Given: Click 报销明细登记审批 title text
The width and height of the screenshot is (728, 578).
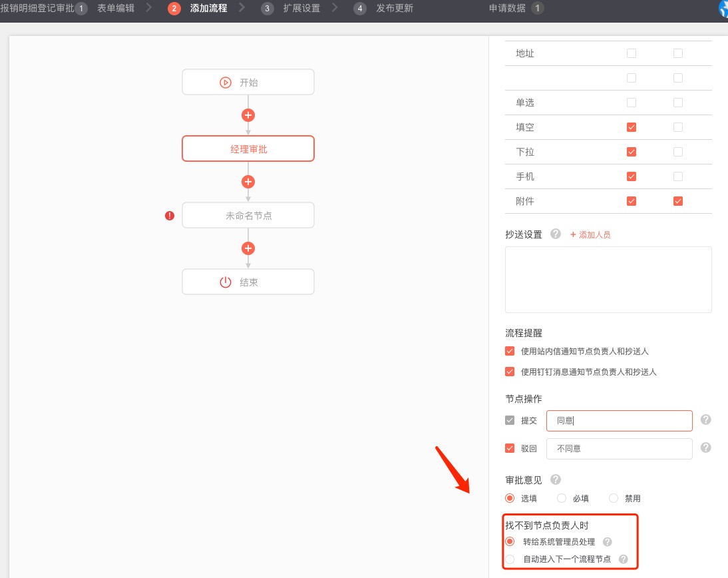Looking at the screenshot, I should tap(37, 9).
